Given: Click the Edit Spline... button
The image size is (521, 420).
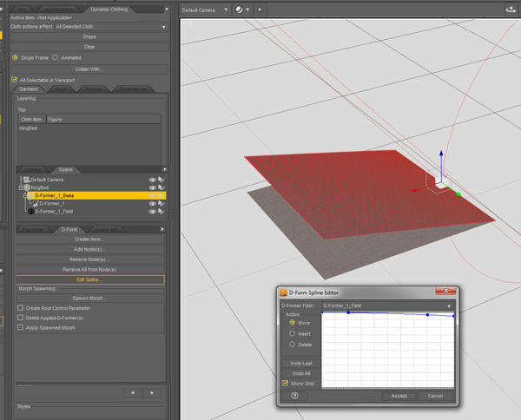Looking at the screenshot, I should [89, 279].
